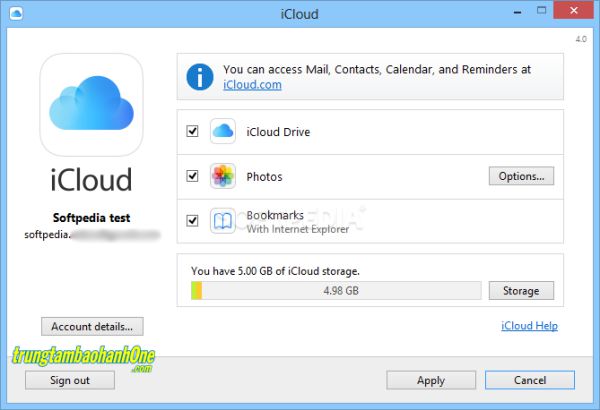Click the iCloud Drive cloud icon

223,131
